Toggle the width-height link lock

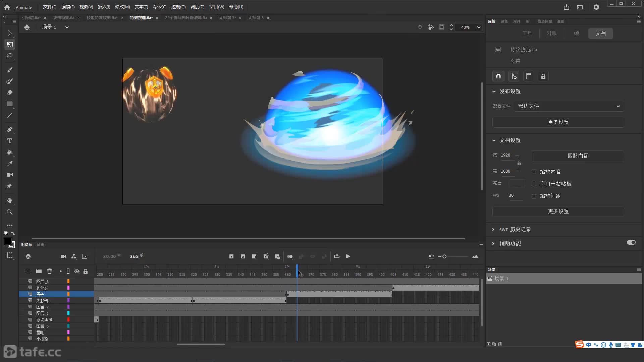[519, 163]
